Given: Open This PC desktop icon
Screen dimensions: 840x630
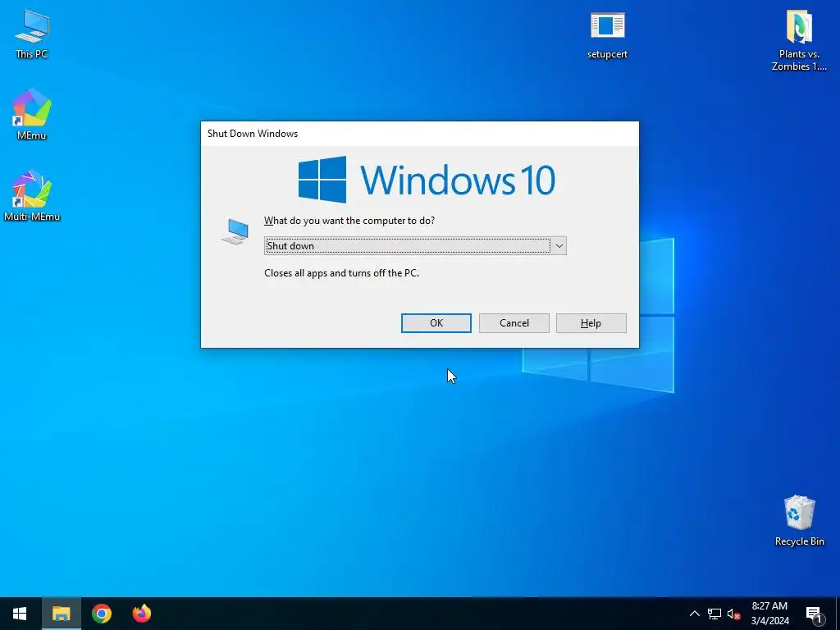Looking at the screenshot, I should coord(32,34).
